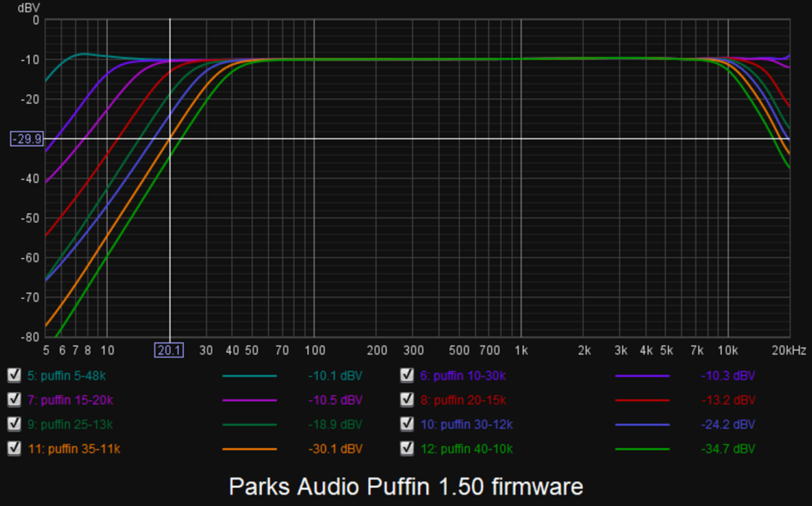Select the "7: puffin 15-20k" legend label

click(x=66, y=400)
